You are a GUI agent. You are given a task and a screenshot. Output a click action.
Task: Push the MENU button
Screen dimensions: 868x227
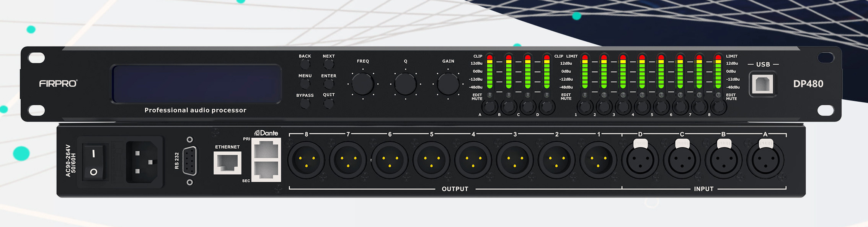pyautogui.click(x=305, y=84)
